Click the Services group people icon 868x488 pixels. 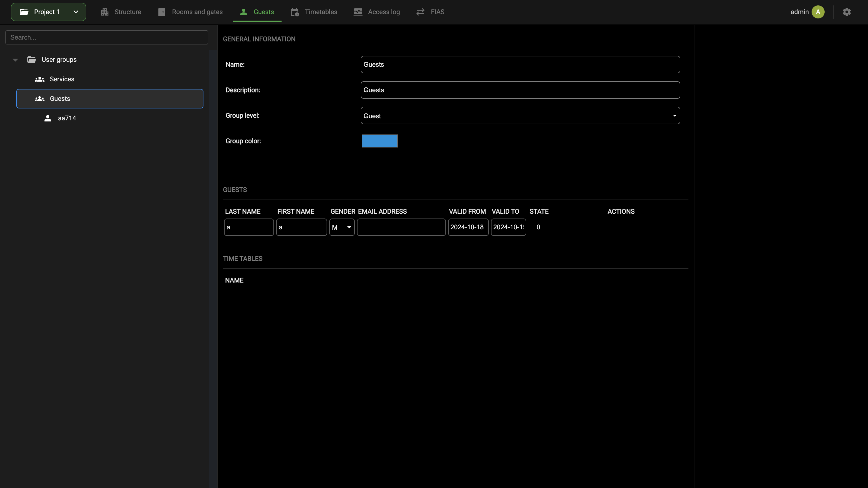(x=39, y=79)
